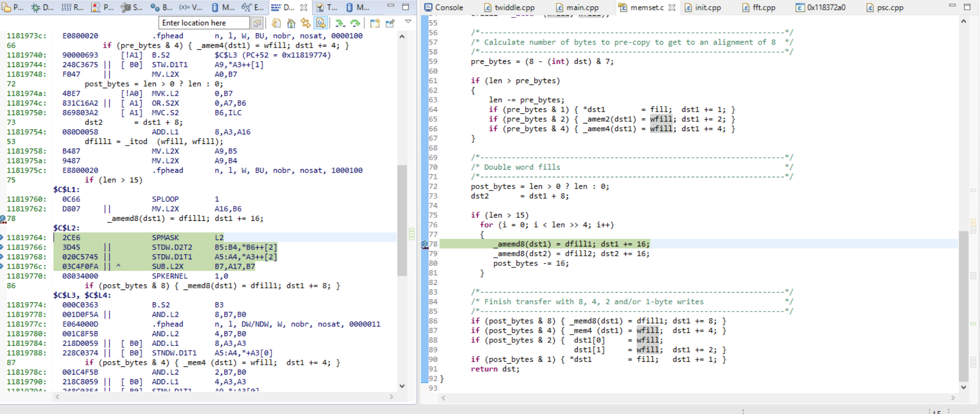Screen dimensions: 980x414
Task: Click the copy button beside the location field
Action: pos(257,23)
